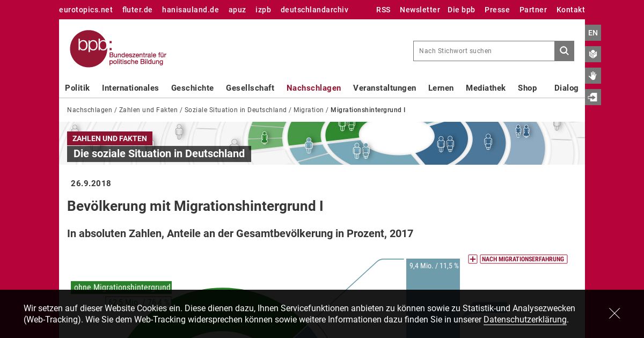Open the Datenschutzerklärung link

point(525,320)
